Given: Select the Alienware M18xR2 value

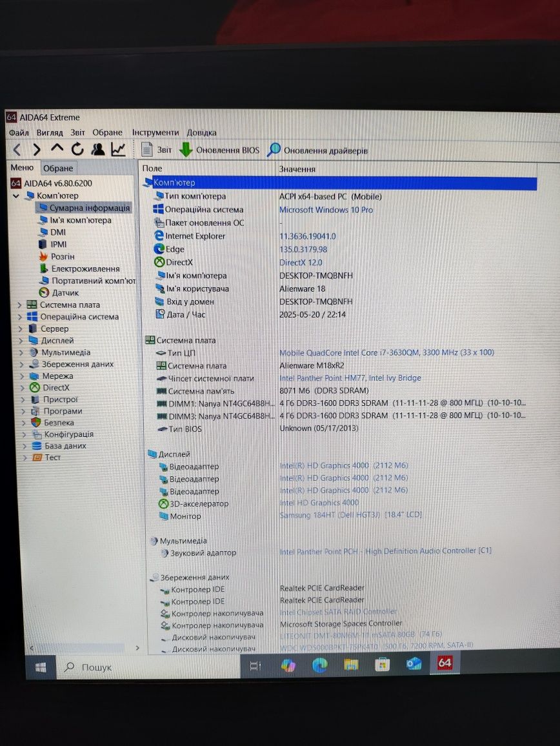Looking at the screenshot, I should point(312,365).
